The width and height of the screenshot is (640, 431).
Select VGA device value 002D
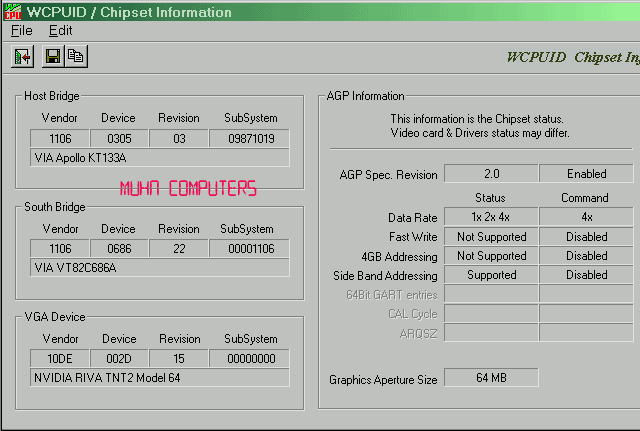click(119, 358)
